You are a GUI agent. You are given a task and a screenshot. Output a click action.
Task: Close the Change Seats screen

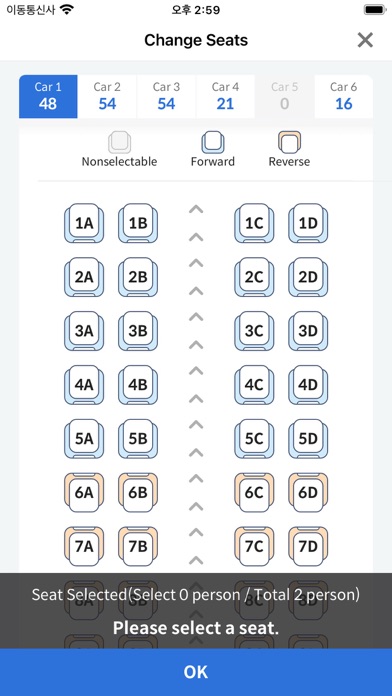tap(365, 40)
